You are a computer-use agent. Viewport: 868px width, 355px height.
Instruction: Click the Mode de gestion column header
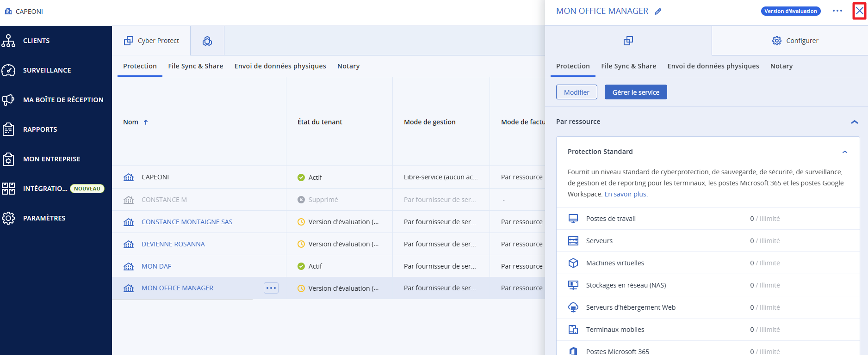pyautogui.click(x=430, y=122)
